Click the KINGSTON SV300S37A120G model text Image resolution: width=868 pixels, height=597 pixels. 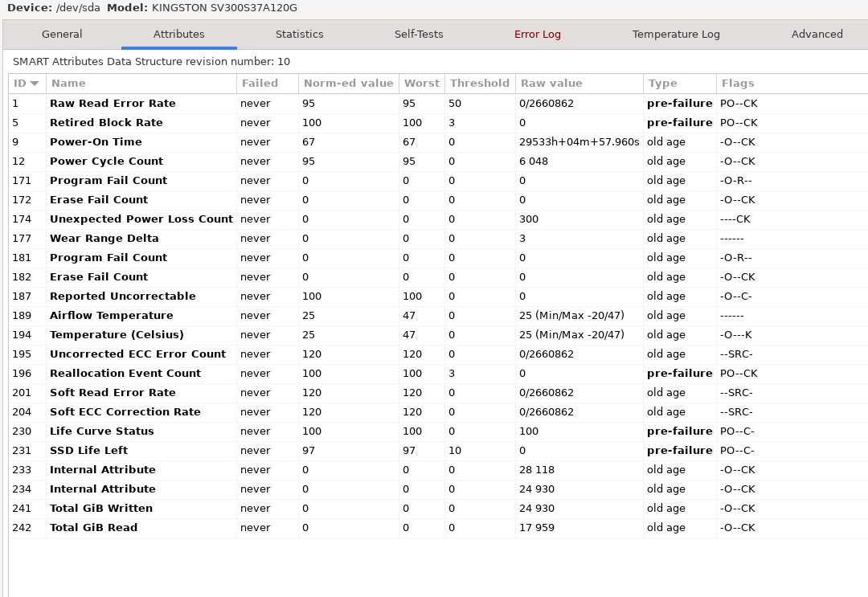224,8
